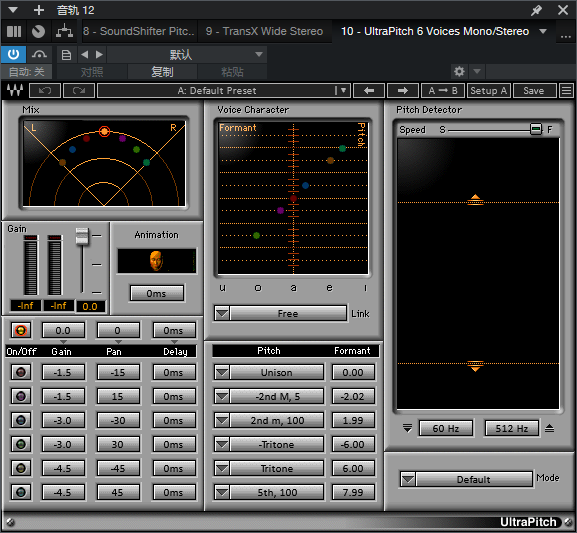Toggle On/Off for the 2nd m, 100 voice
The width and height of the screenshot is (577, 533).
(x=21, y=420)
